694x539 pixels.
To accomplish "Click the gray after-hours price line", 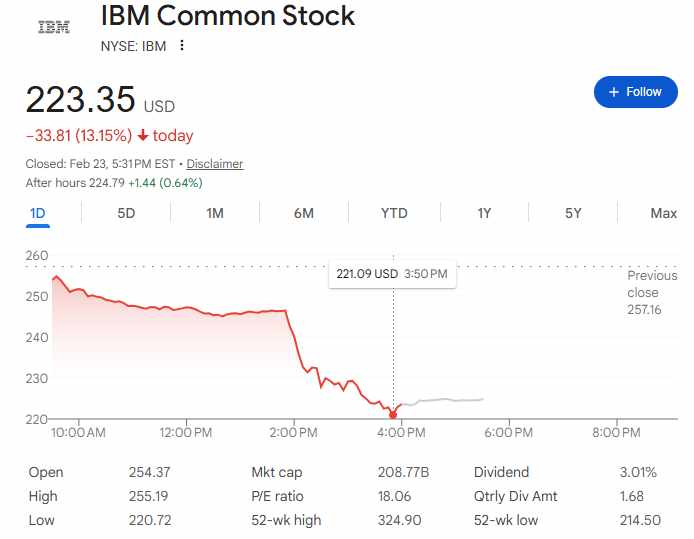I will click(x=450, y=400).
